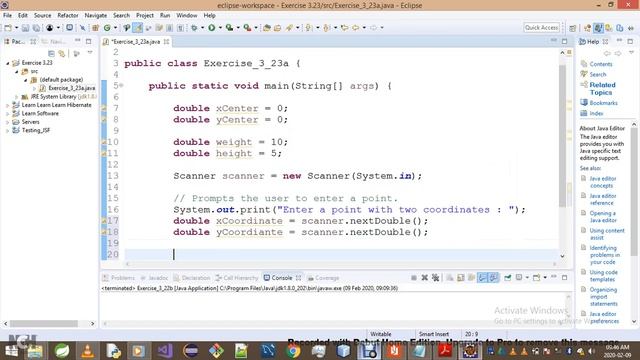Select the highlighted Java perspective icon
This screenshot has width=640, height=360.
pos(598,28)
